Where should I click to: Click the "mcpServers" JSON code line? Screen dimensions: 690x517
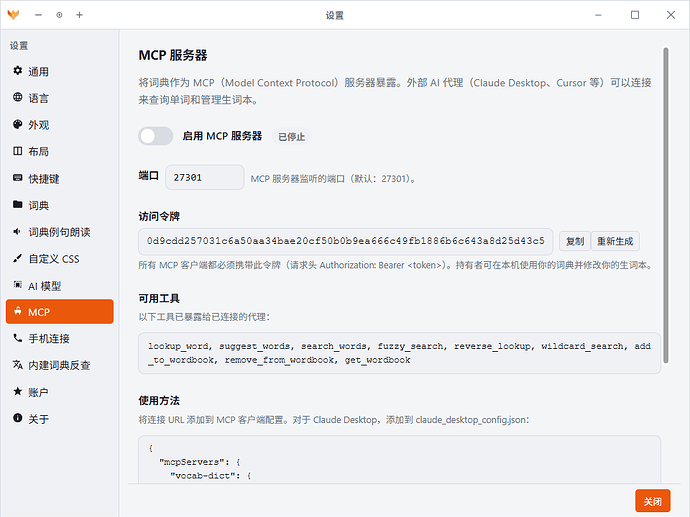click(x=199, y=462)
